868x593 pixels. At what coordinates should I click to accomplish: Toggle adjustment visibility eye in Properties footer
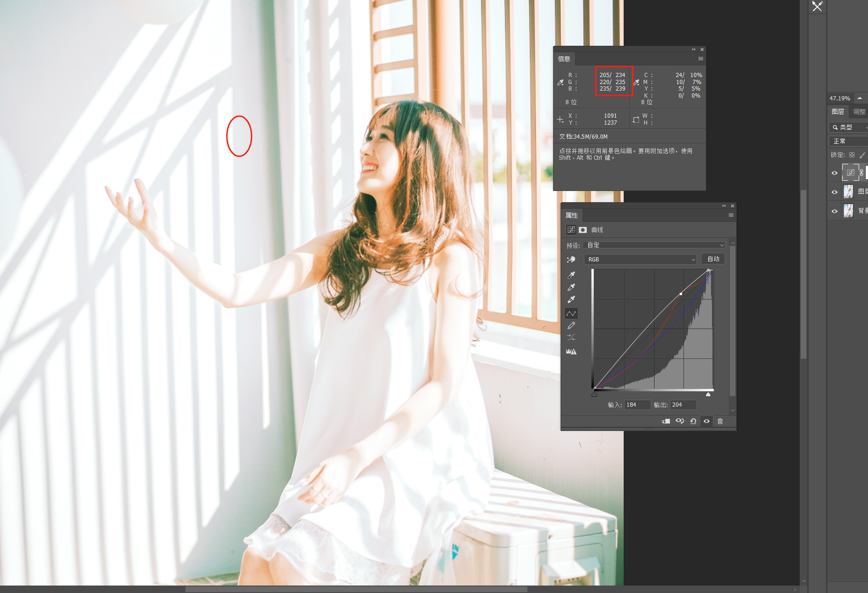(x=706, y=421)
